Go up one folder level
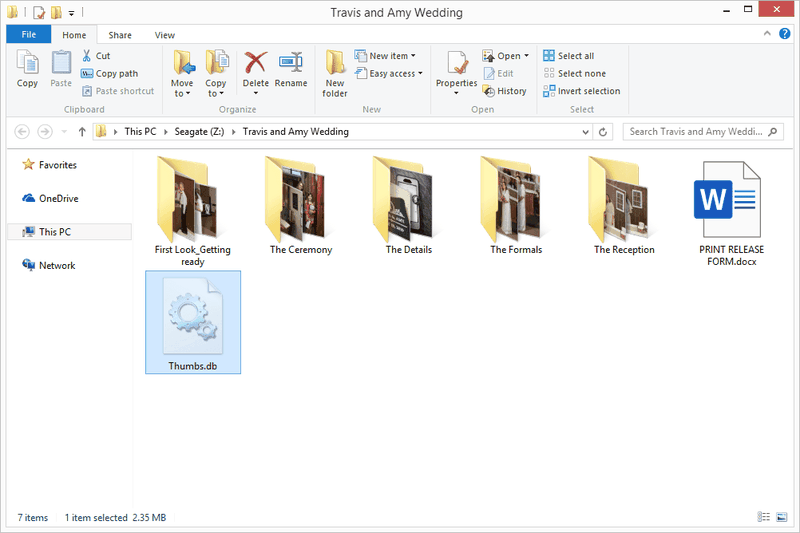 pos(82,132)
